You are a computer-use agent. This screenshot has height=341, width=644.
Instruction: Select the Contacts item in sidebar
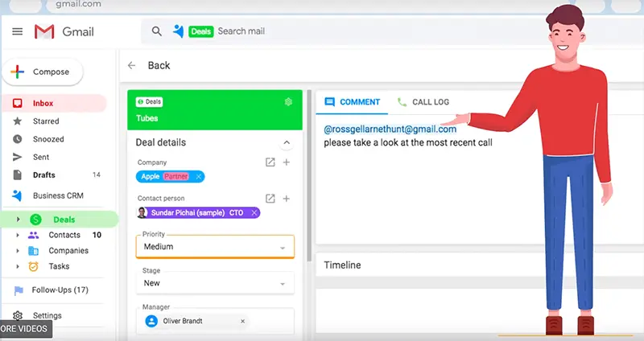[x=64, y=235]
